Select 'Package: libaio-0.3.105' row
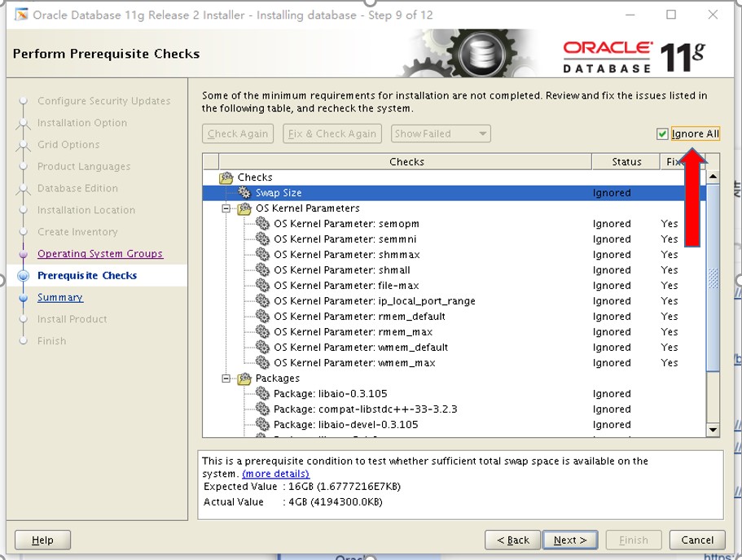 (x=454, y=393)
